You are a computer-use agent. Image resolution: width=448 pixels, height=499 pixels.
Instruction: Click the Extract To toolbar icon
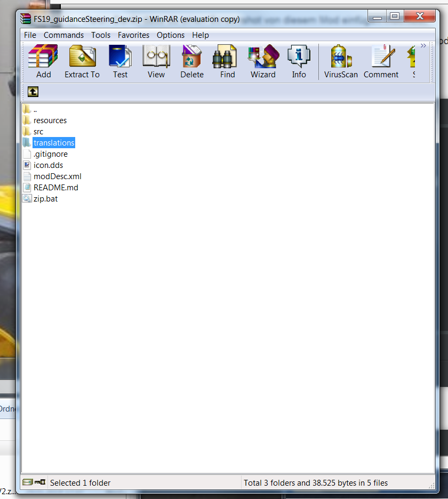click(x=82, y=57)
